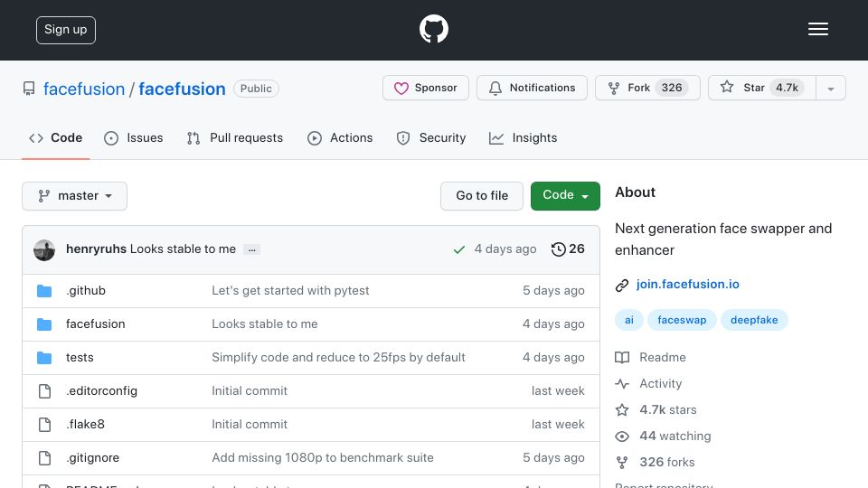This screenshot has width=868, height=488.
Task: Click the ai topic tag
Action: (x=629, y=320)
